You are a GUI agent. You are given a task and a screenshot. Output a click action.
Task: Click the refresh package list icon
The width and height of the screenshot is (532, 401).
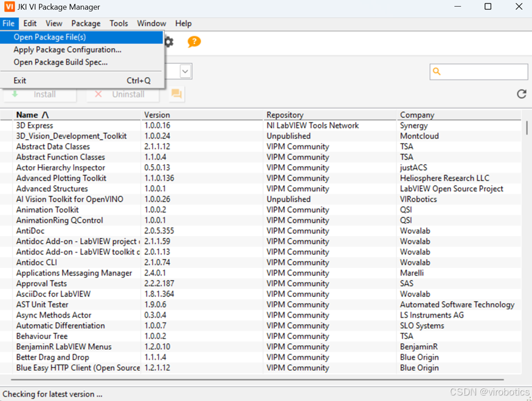click(522, 94)
